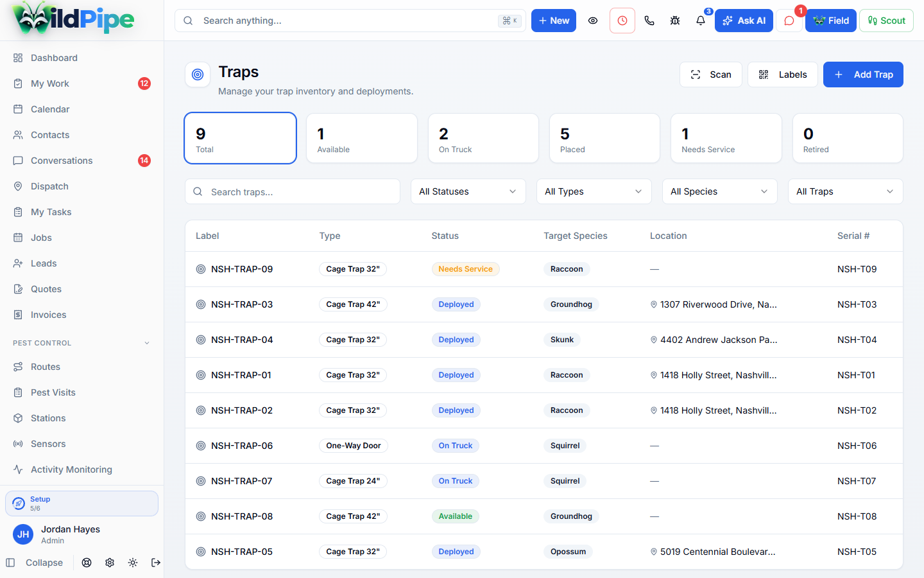Open the All Statuses dropdown
This screenshot has height=578, width=924.
(468, 191)
